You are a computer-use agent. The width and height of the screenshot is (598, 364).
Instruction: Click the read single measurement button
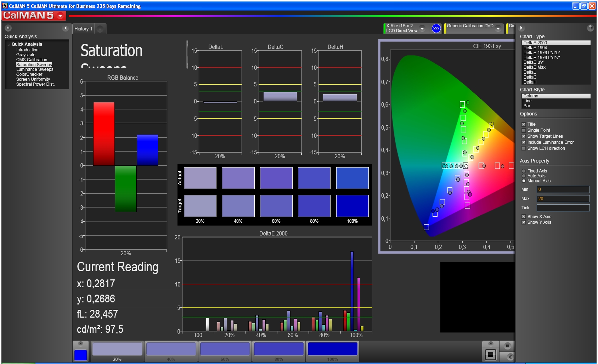pos(491,354)
